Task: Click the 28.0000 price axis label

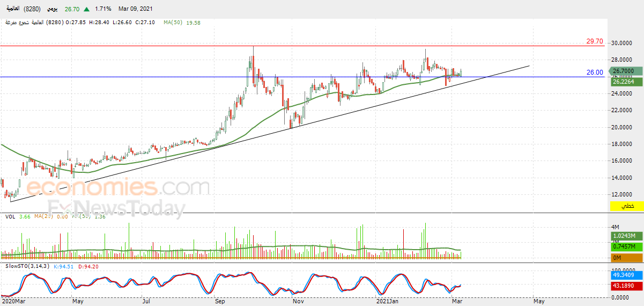Action: pos(623,61)
